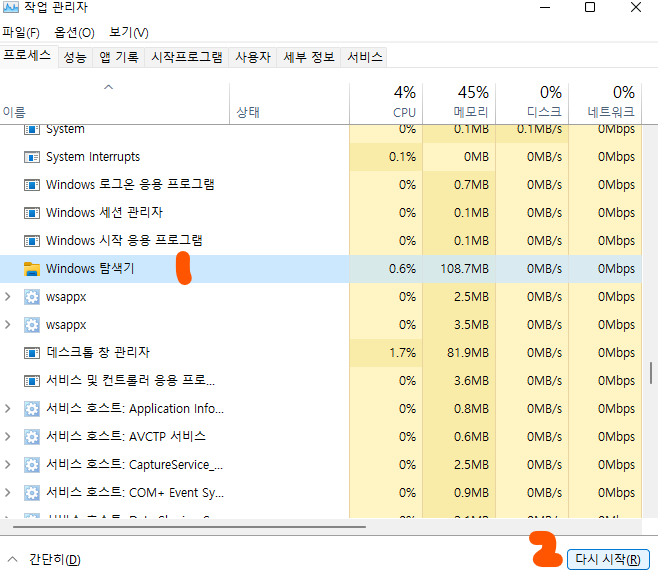
Task: Click the Windows 탐색기 folder icon
Action: 32,269
